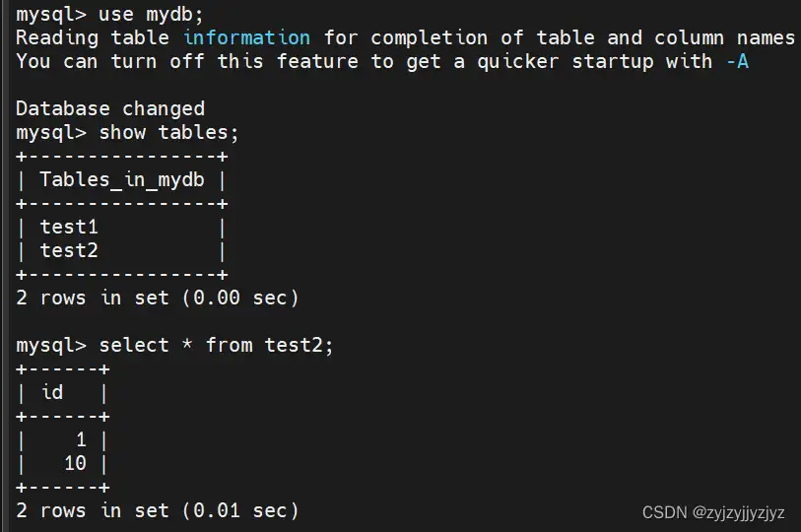Click the "show tables;" command text

(169, 132)
